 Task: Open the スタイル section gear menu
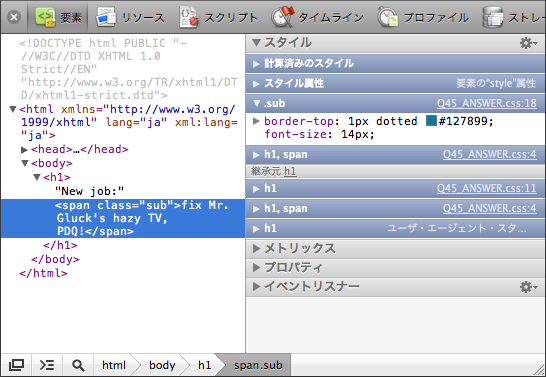click(x=529, y=43)
